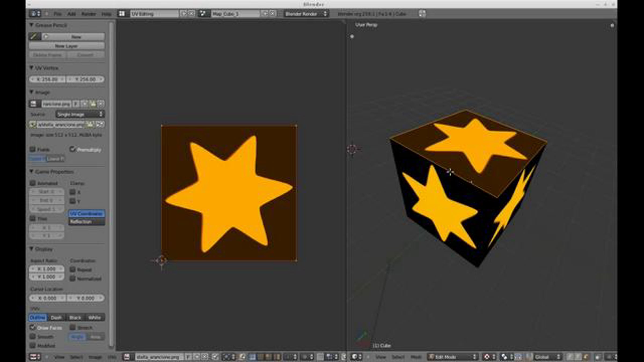Click the UV editor type icon at bottom left
The width and height of the screenshot is (644, 362).
(34, 357)
